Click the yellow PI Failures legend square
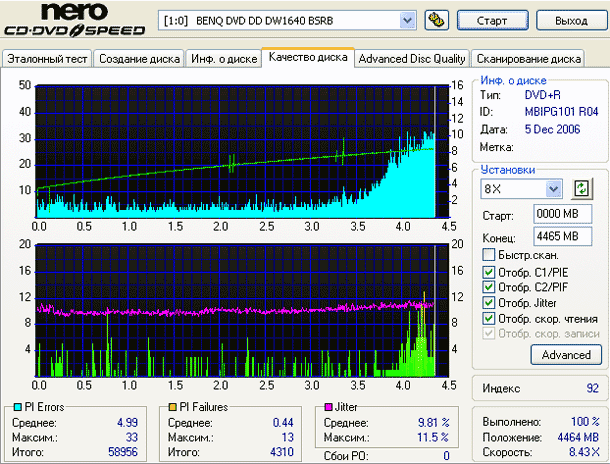 (x=173, y=407)
